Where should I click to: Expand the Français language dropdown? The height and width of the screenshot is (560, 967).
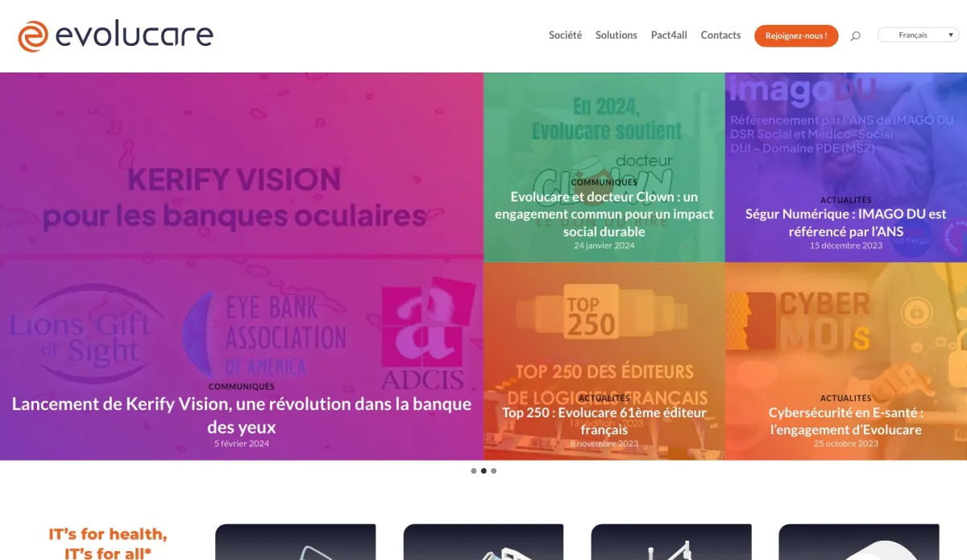click(x=918, y=35)
